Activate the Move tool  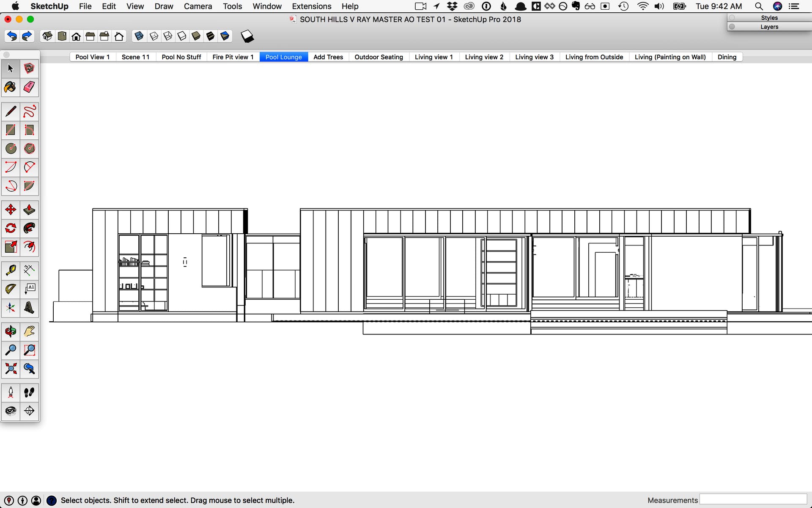click(11, 210)
